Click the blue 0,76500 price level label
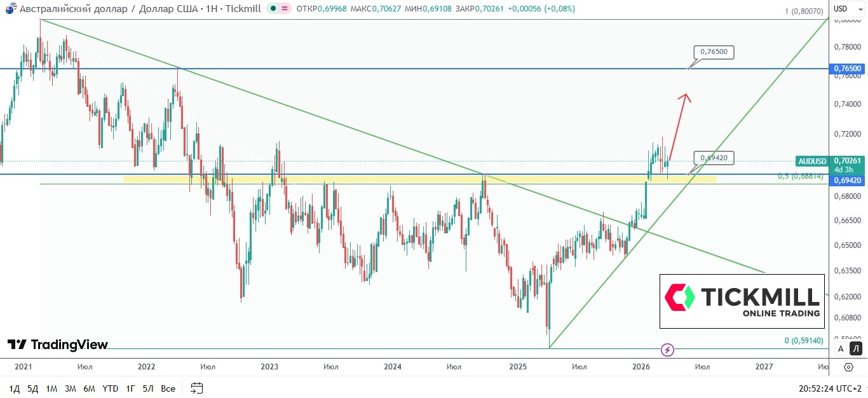The height and width of the screenshot is (398, 868). (x=848, y=68)
